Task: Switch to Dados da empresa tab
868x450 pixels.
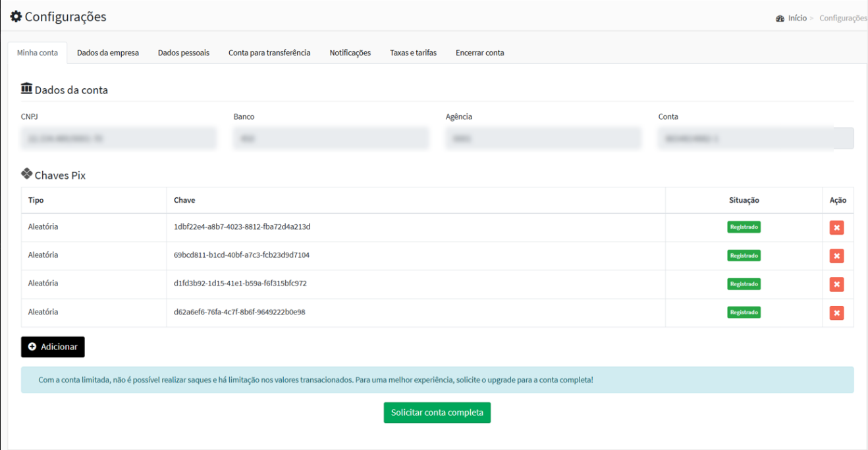Action: coord(108,53)
